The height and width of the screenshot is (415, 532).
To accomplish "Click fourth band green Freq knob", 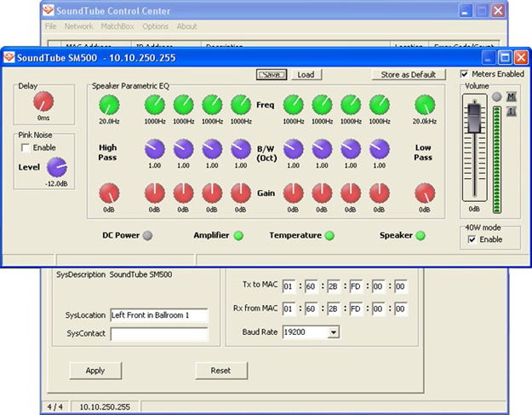I will point(241,105).
